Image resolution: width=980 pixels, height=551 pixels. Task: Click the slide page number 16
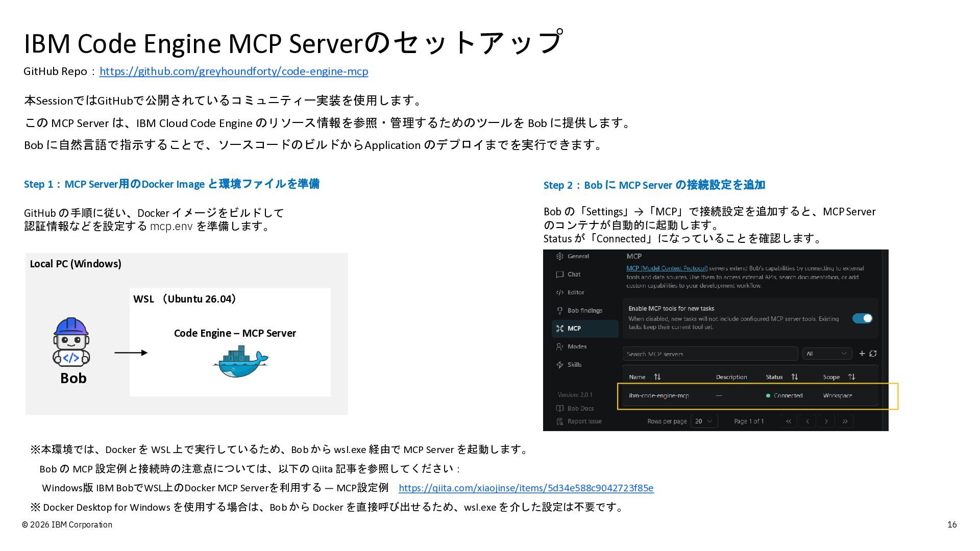952,525
